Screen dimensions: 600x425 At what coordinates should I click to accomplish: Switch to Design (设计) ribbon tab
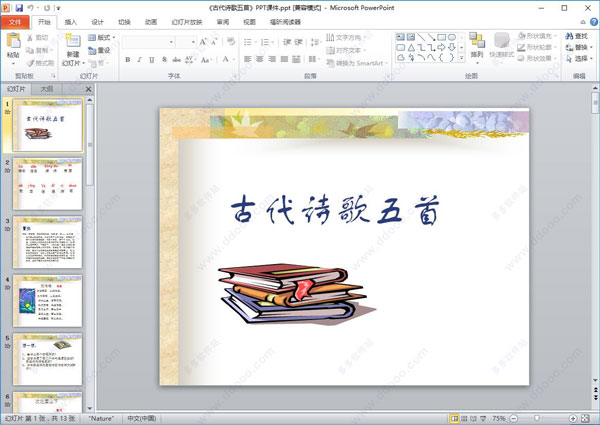[97, 22]
